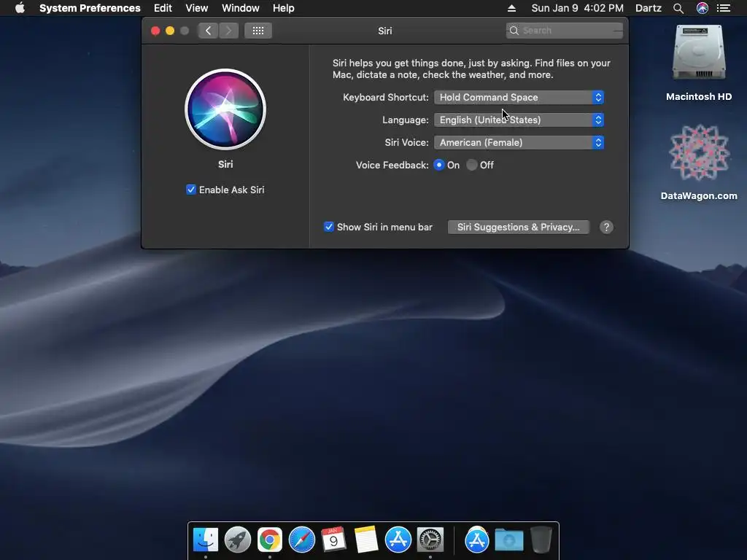Open the Downloads folder in Dock
Screen dimensions: 747x560
coord(508,540)
